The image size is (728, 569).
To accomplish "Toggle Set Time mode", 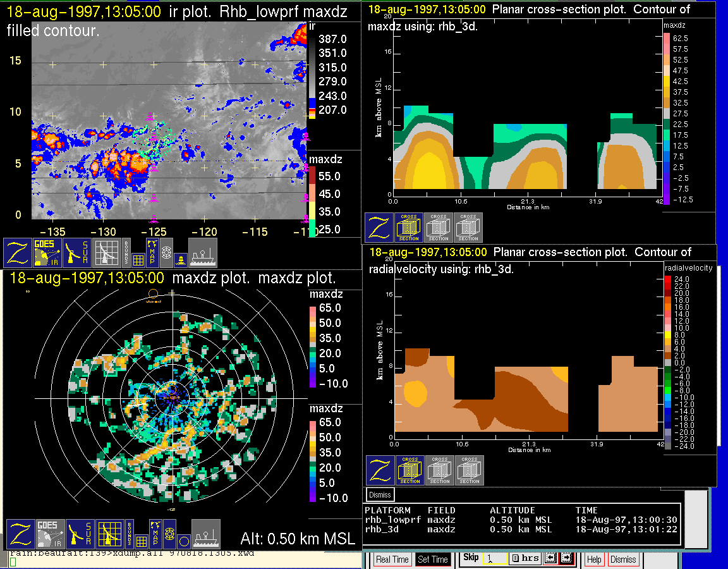I will click(x=433, y=560).
